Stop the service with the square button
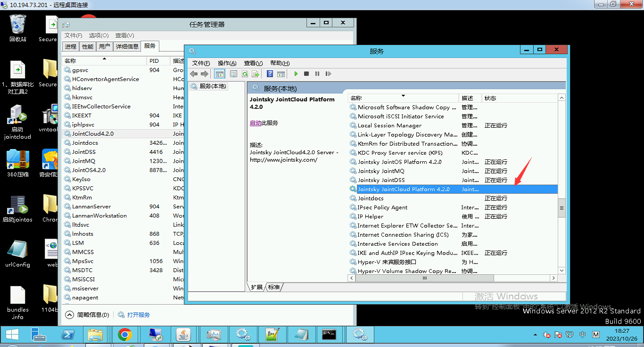 (x=306, y=74)
